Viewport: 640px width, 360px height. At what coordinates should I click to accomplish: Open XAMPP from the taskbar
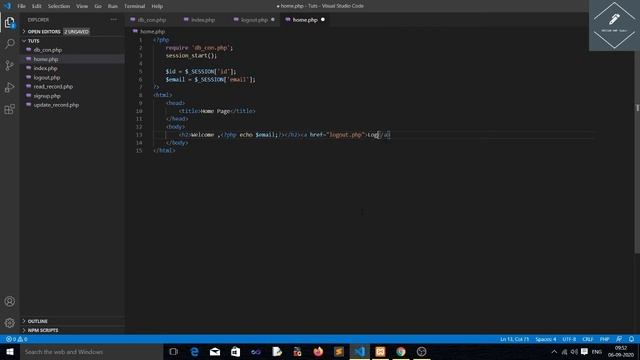(380, 351)
